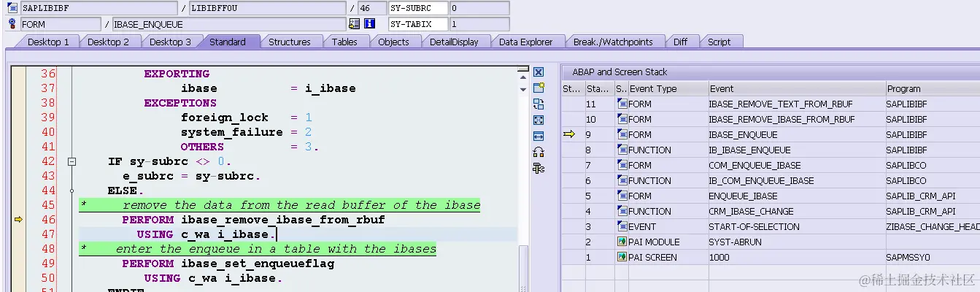Click the Program column header
980x292 pixels.
coord(933,88)
